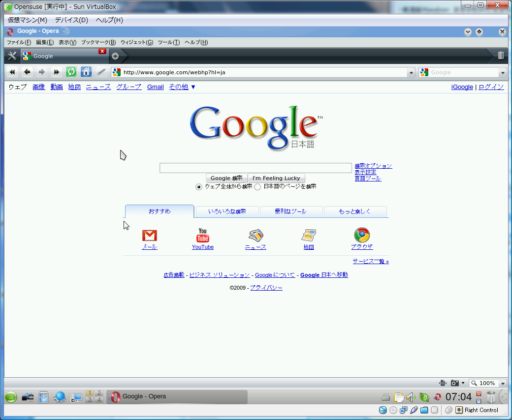Open the サービス一覧 link
This screenshot has width=512, height=420.
tap(371, 261)
